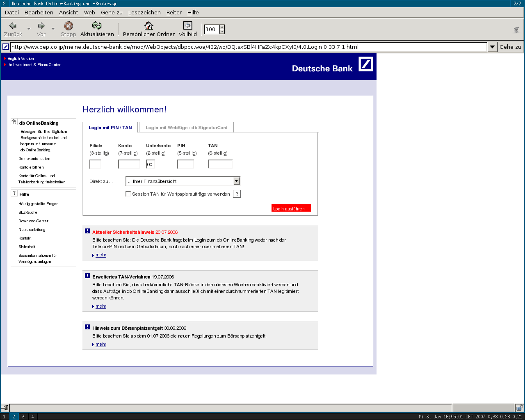525x420 pixels.
Task: Click the red Login ausführen button
Action: pyautogui.click(x=291, y=208)
